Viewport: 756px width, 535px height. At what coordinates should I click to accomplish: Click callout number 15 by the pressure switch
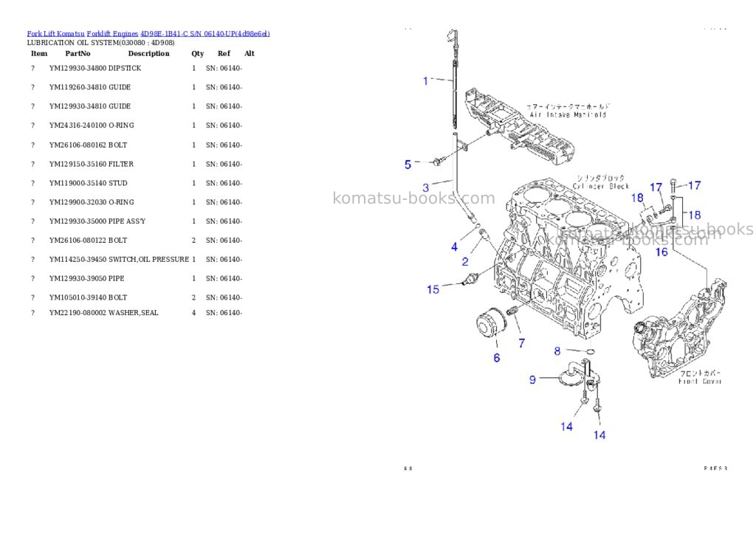[x=433, y=290]
